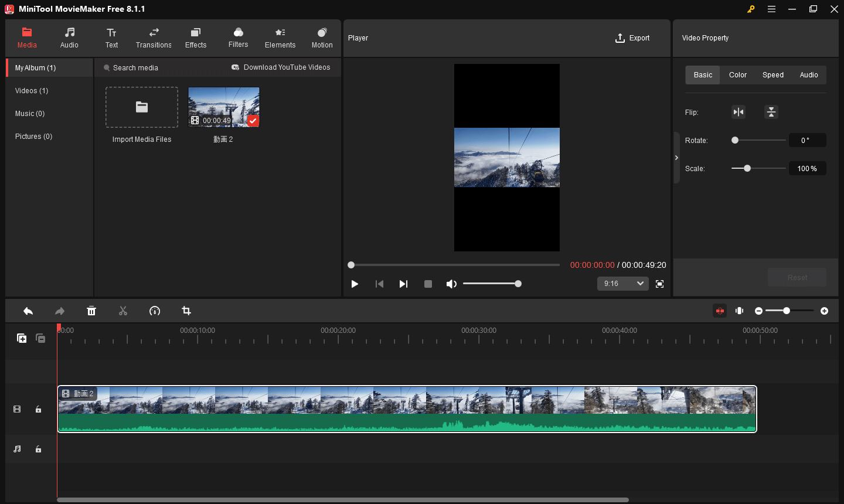The height and width of the screenshot is (504, 844).
Task: Switch to the Speed property tab
Action: tap(773, 75)
